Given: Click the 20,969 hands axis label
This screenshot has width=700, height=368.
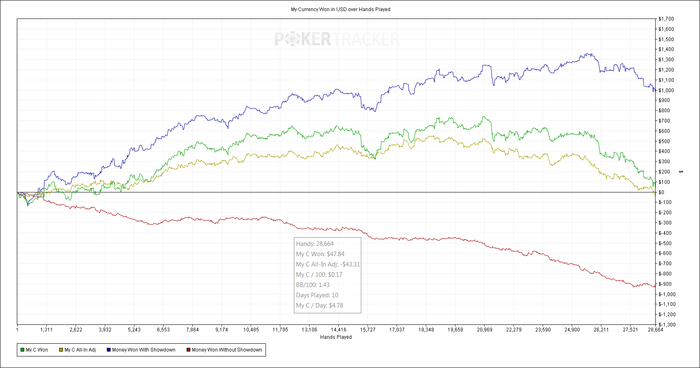Looking at the screenshot, I should pos(484,330).
